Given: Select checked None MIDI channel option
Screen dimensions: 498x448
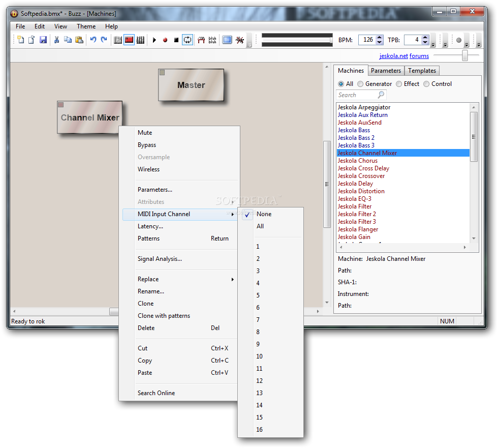Looking at the screenshot, I should click(x=270, y=214).
